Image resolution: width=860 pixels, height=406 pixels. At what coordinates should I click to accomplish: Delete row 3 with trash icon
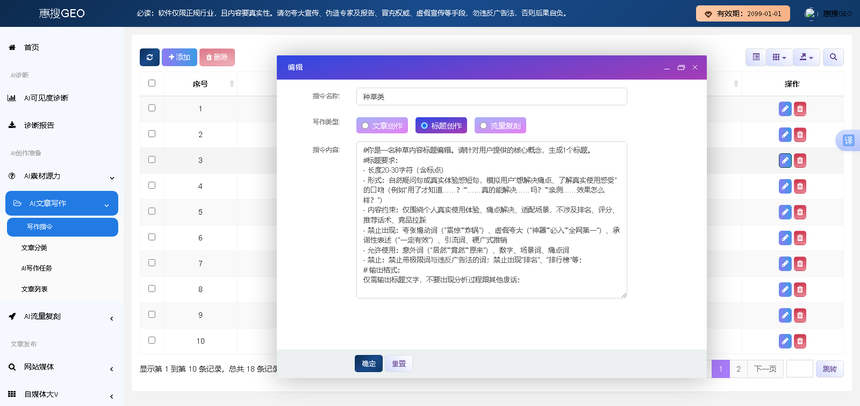pyautogui.click(x=800, y=160)
